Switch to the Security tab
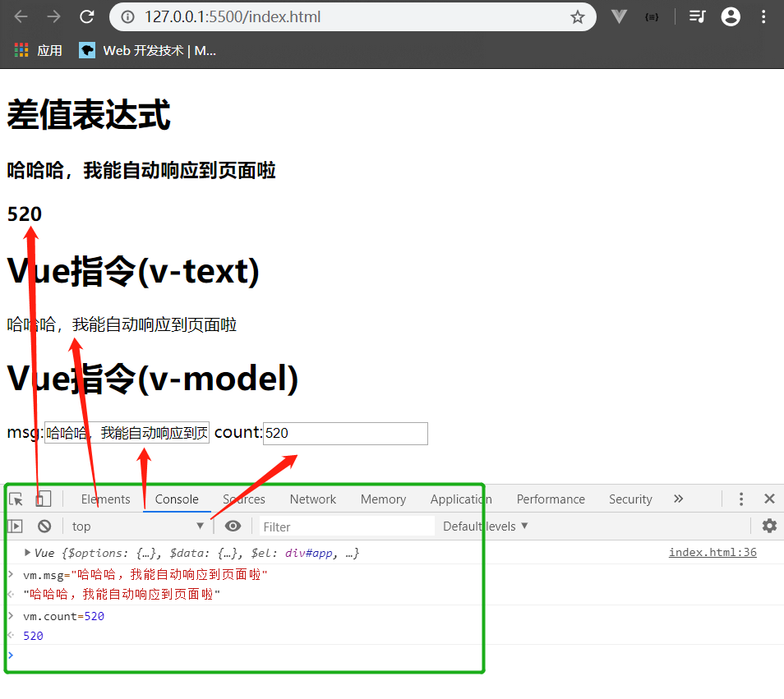The height and width of the screenshot is (699, 784). point(630,499)
